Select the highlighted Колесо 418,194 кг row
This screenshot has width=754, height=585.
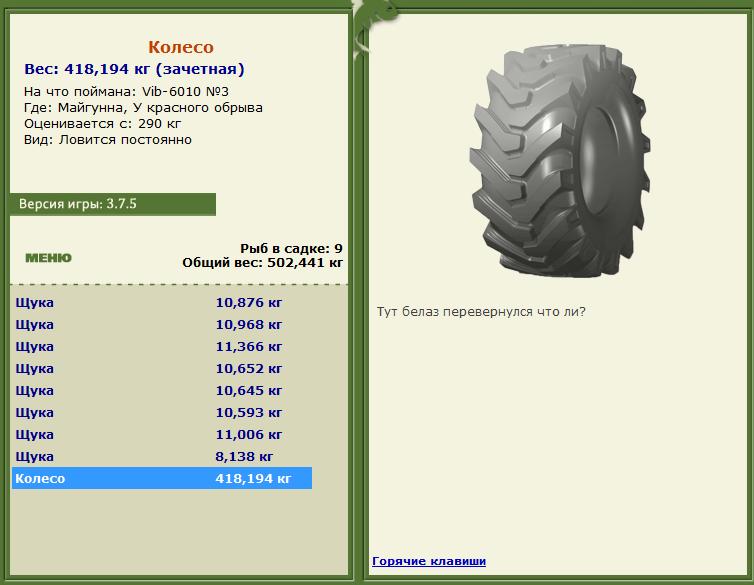coord(162,478)
